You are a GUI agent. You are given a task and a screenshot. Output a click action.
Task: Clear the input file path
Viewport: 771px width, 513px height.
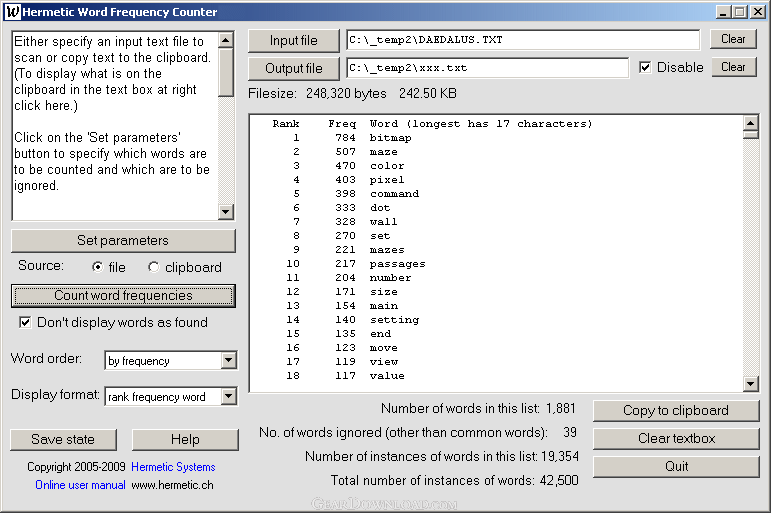(x=733, y=39)
